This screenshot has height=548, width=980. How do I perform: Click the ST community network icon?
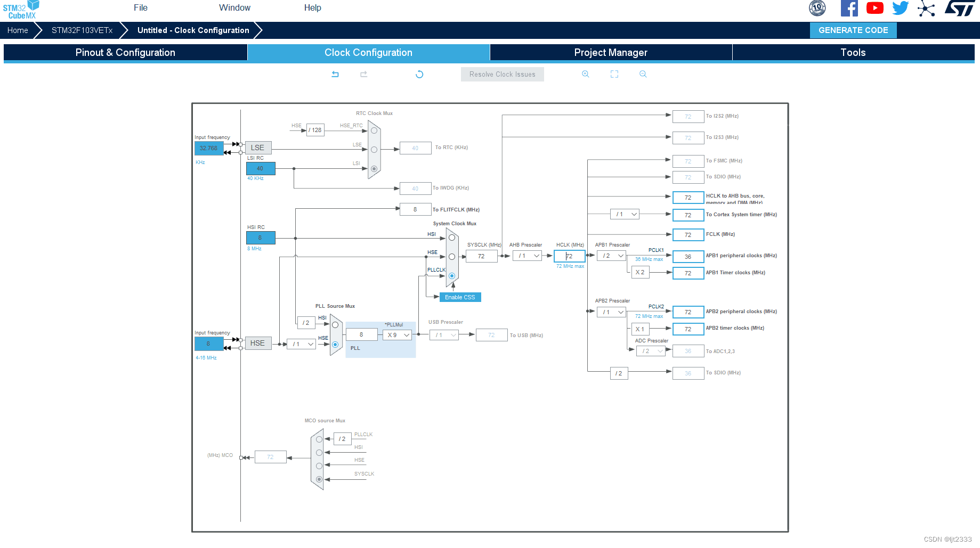coord(926,9)
